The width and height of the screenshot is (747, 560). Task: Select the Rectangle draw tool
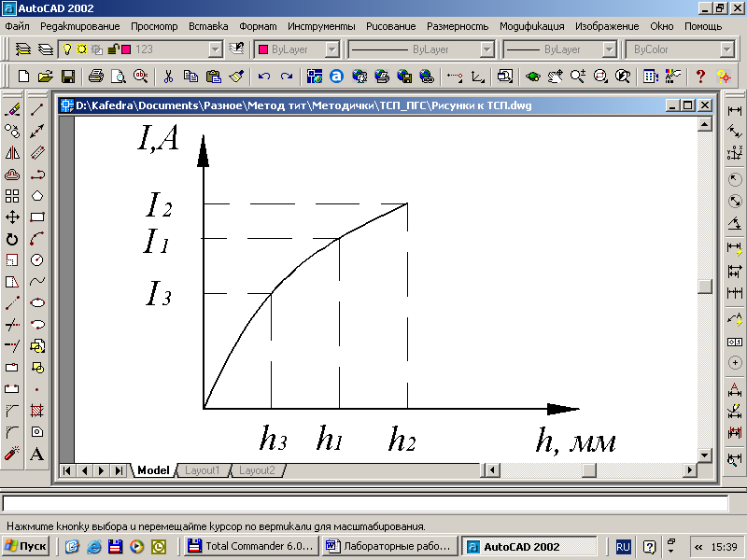tap(37, 217)
